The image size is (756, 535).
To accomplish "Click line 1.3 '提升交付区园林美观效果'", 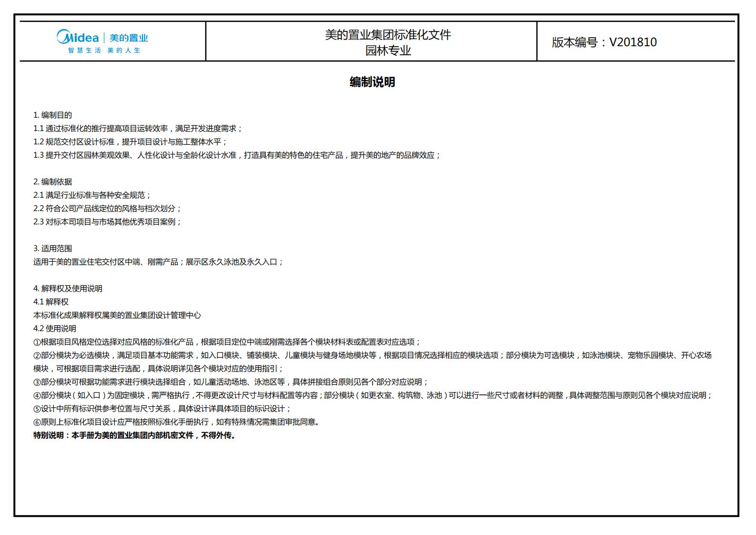I will click(x=237, y=155).
